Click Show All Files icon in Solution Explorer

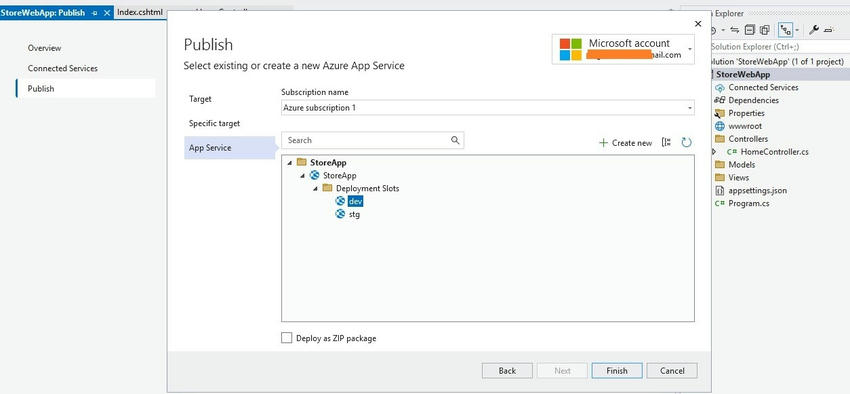click(x=764, y=30)
